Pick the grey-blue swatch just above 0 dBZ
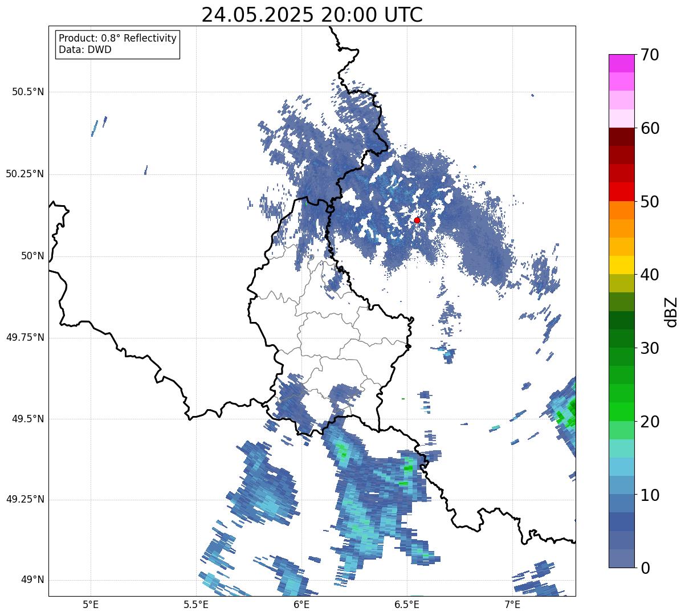 [621, 558]
